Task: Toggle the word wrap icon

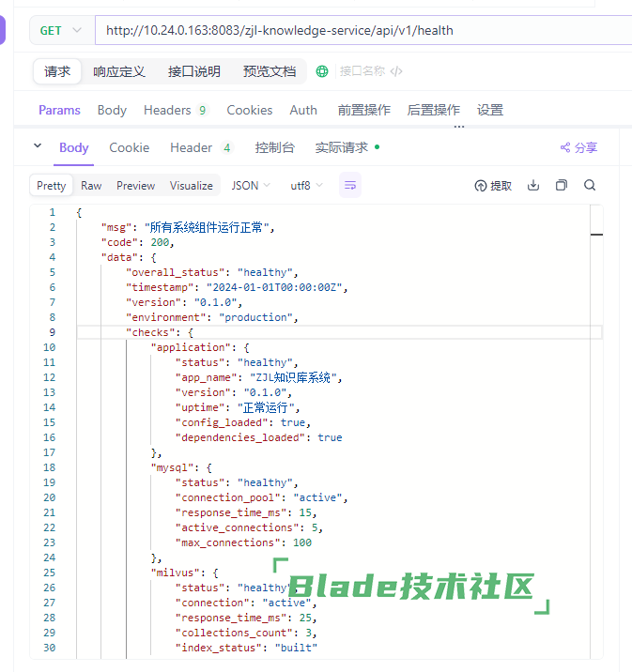Action: pyautogui.click(x=350, y=185)
